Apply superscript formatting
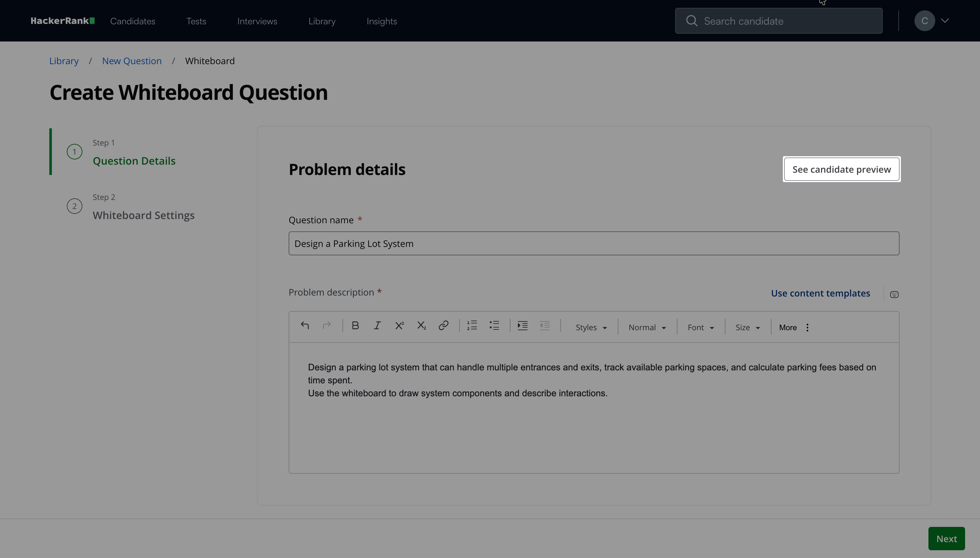This screenshot has width=980, height=558. click(x=399, y=326)
